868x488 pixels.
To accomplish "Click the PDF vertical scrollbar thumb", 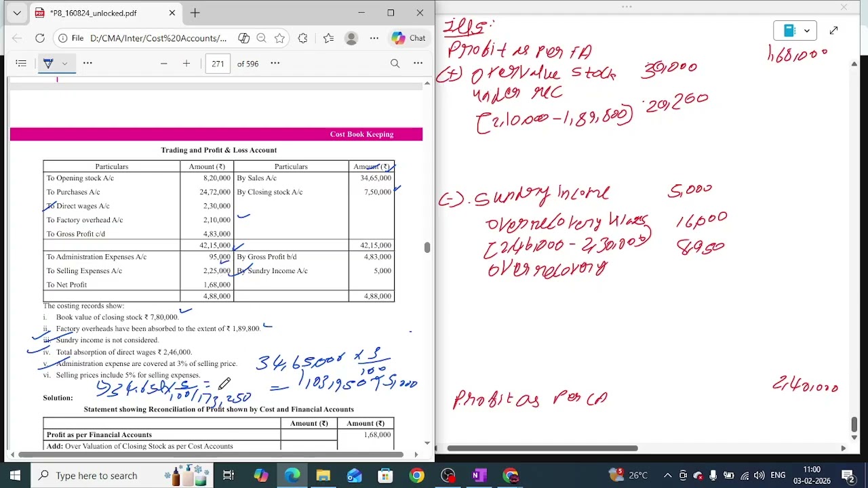I will tap(427, 247).
